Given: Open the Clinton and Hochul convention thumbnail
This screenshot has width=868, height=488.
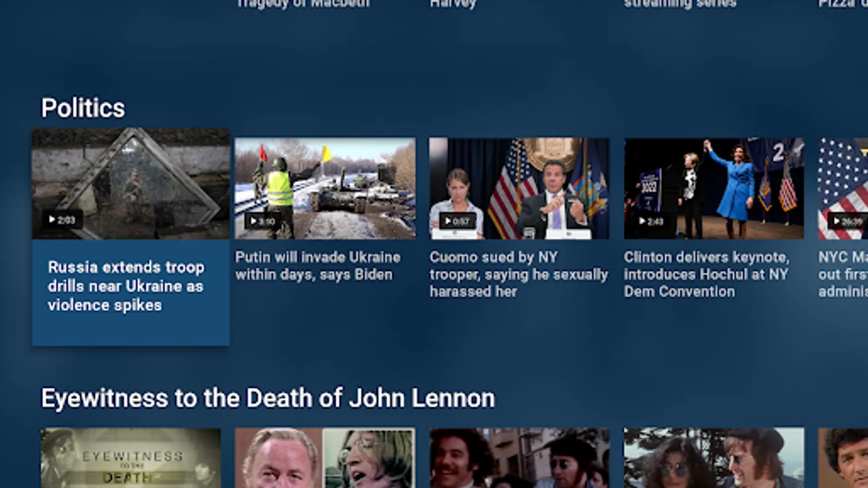Looking at the screenshot, I should (x=714, y=188).
